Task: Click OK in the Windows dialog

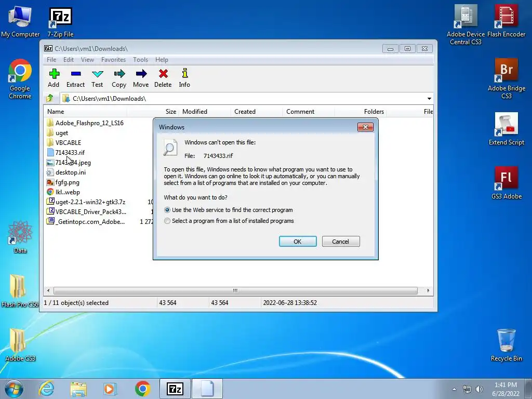Action: [298, 242]
